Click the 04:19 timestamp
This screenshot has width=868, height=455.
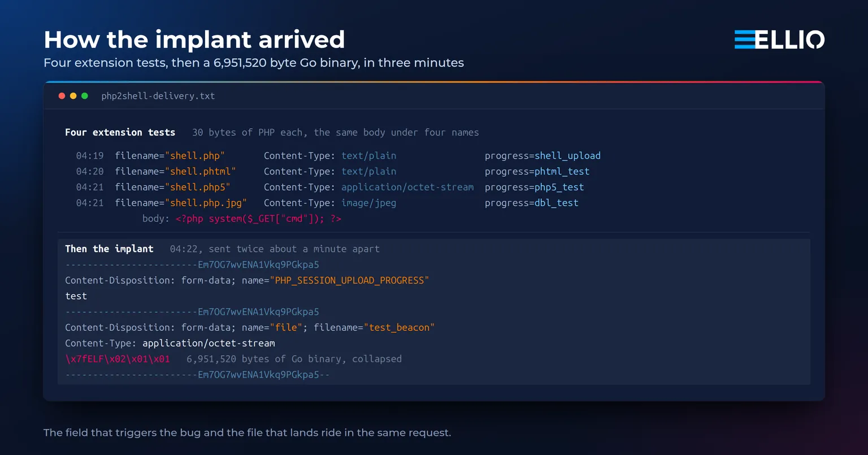tap(90, 156)
